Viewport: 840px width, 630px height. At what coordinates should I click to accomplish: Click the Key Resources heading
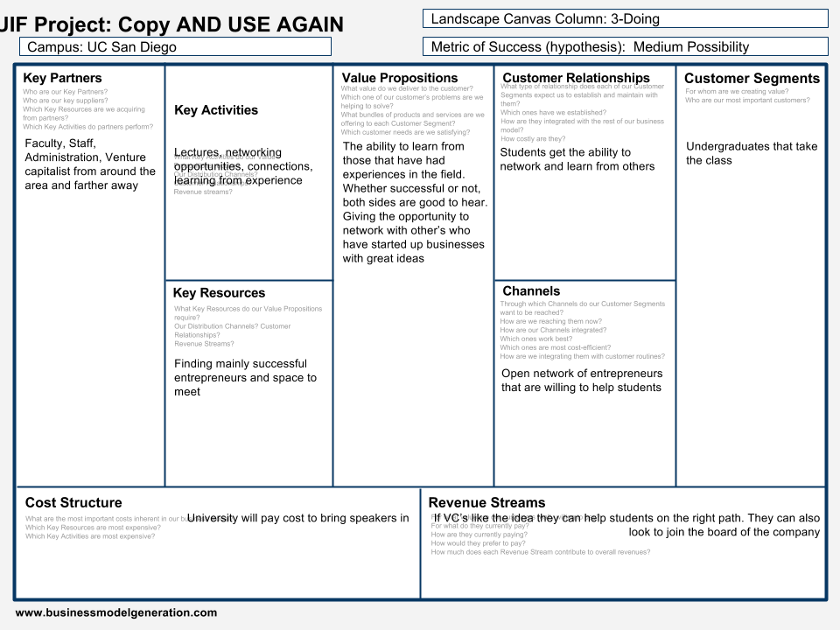[219, 293]
